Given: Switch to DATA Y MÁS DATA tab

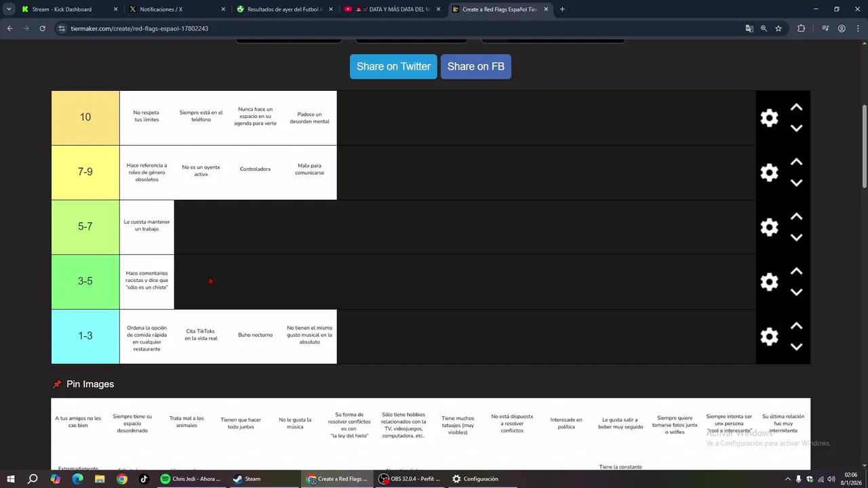Looking at the screenshot, I should [393, 9].
